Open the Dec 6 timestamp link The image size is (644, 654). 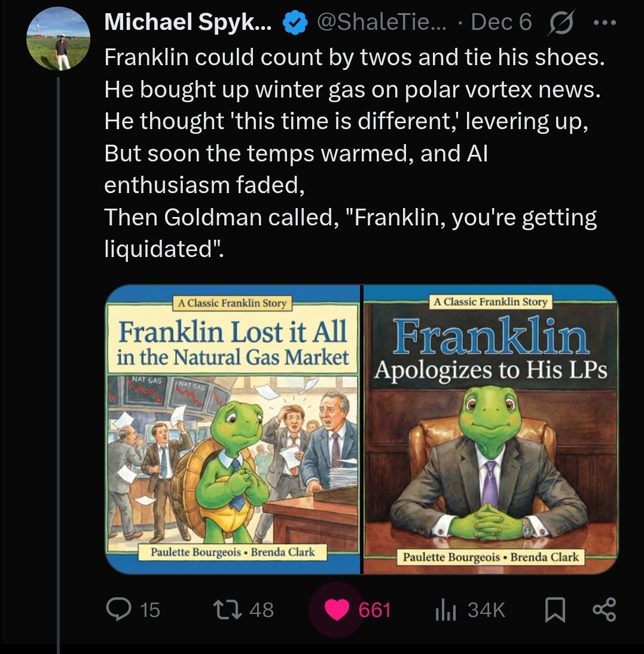click(501, 23)
